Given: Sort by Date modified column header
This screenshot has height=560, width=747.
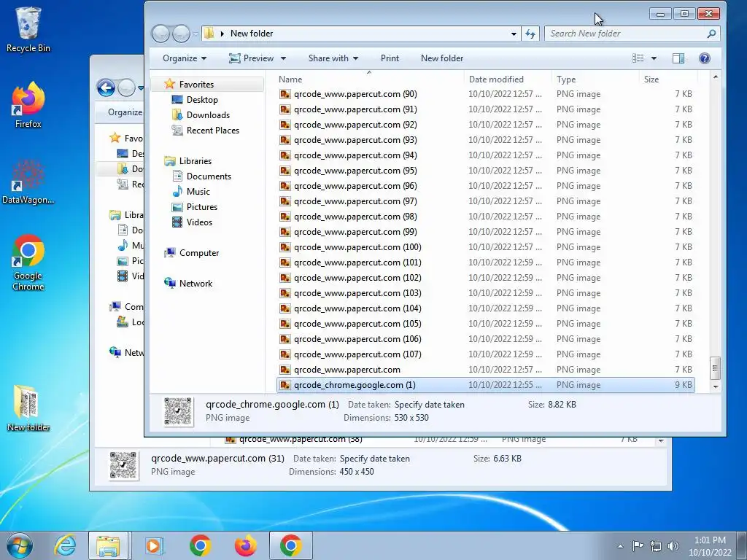Looking at the screenshot, I should point(508,79).
